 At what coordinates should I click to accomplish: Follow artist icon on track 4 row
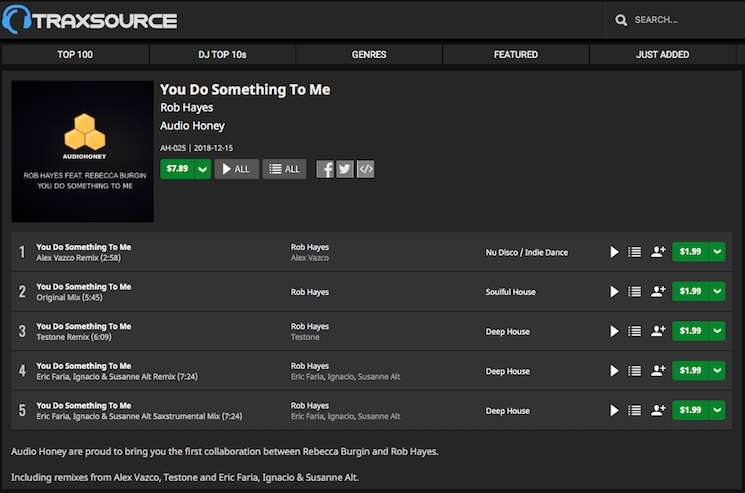click(x=658, y=370)
